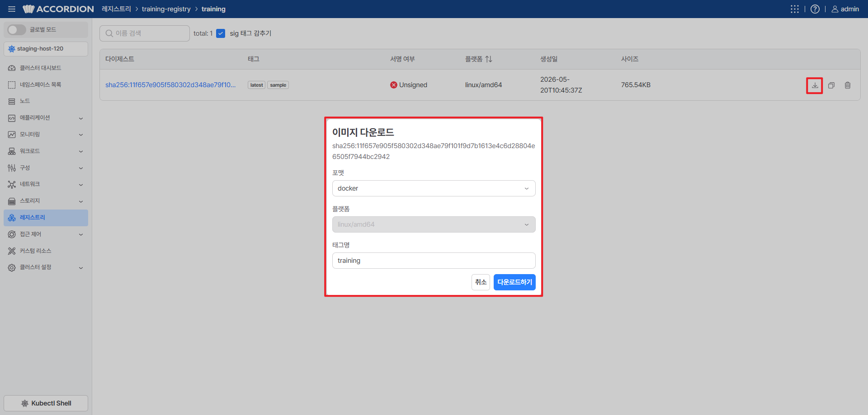
Task: Uncheck the sig tag hide checkbox
Action: pyautogui.click(x=221, y=33)
